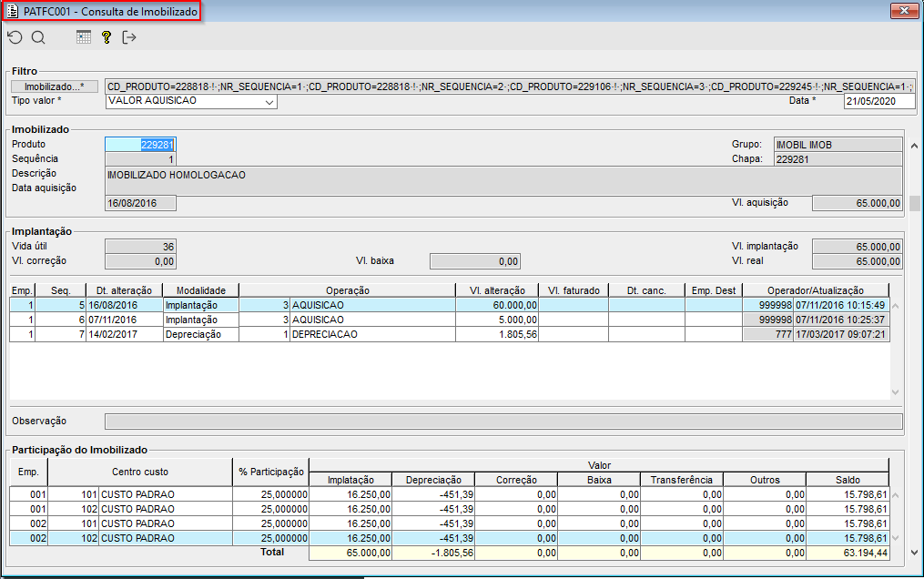Click the exit door arrow icon
The image size is (924, 579).
pyautogui.click(x=129, y=37)
